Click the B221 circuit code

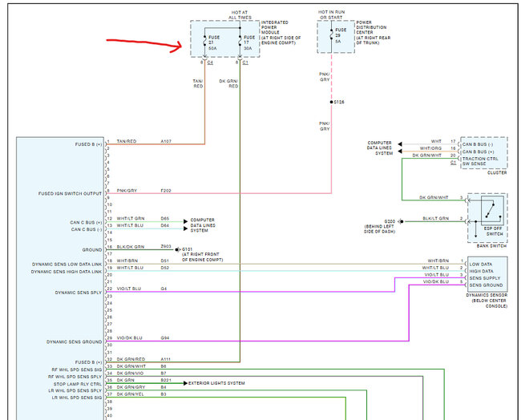[x=166, y=380]
